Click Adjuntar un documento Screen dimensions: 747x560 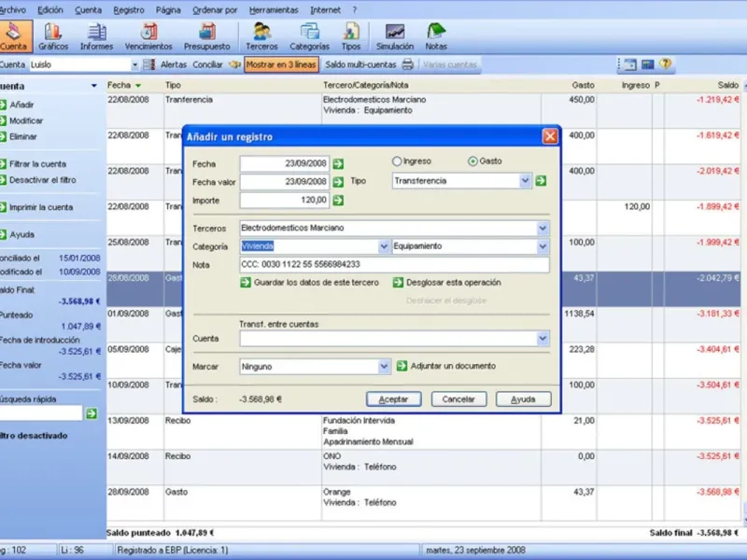click(446, 366)
